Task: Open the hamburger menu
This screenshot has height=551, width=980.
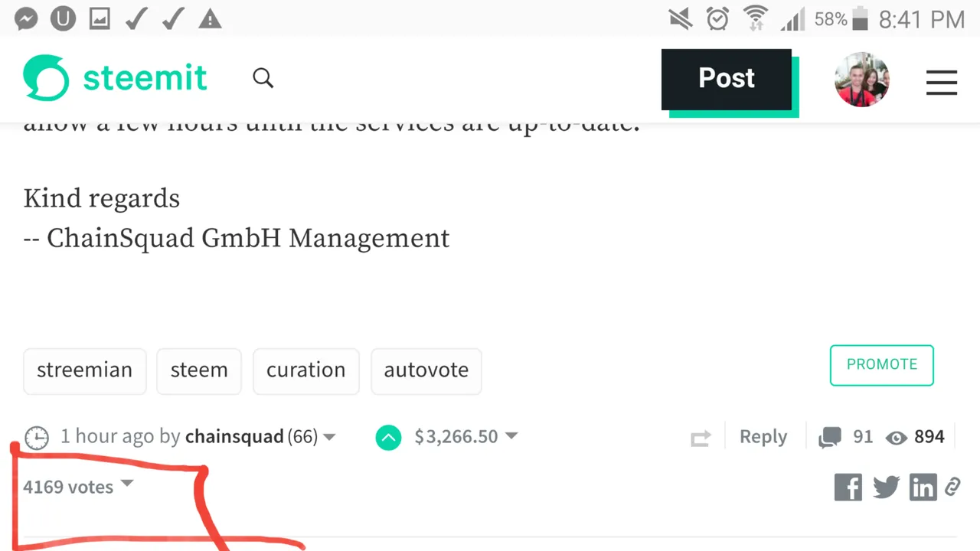Action: coord(942,83)
